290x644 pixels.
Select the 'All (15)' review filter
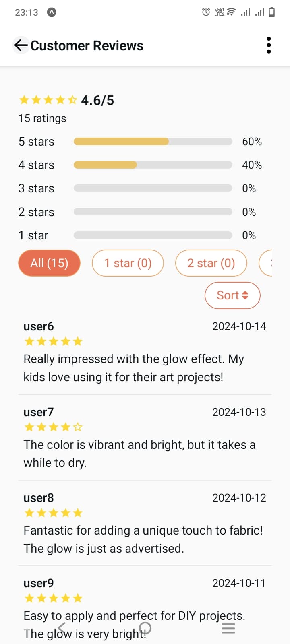tap(49, 263)
